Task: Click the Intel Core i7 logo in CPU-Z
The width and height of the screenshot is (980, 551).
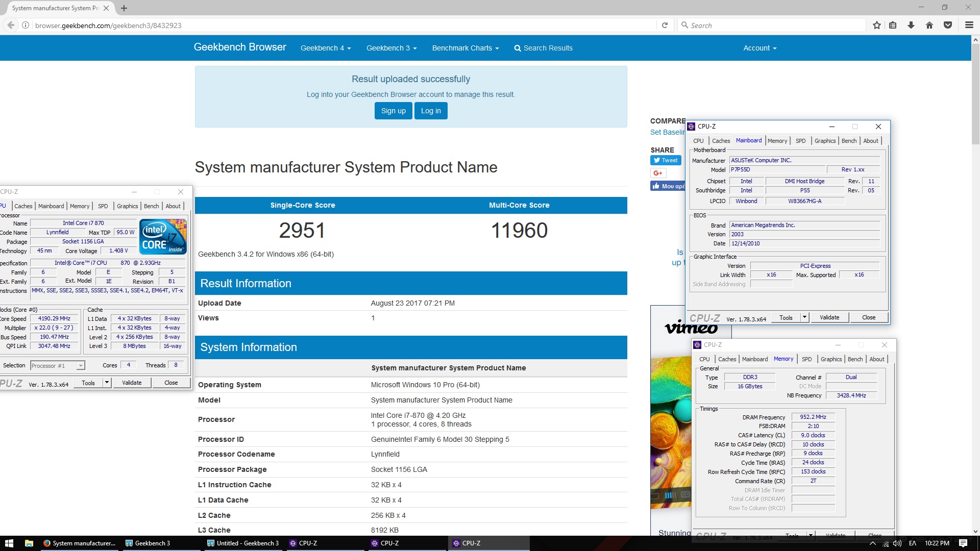Action: tap(163, 237)
